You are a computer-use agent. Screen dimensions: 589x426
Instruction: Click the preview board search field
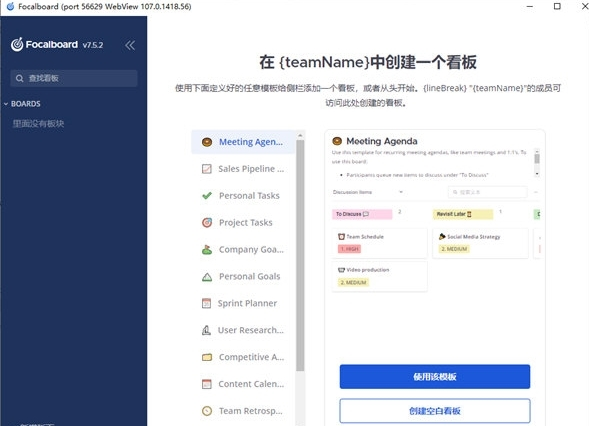[488, 192]
